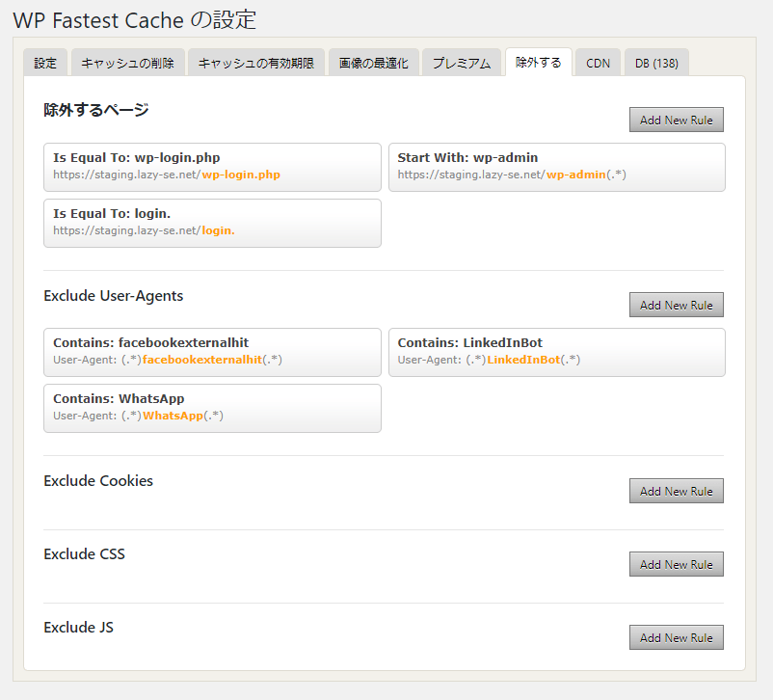This screenshot has width=773, height=700.
Task: Switch to the CDN tab
Action: point(598,63)
